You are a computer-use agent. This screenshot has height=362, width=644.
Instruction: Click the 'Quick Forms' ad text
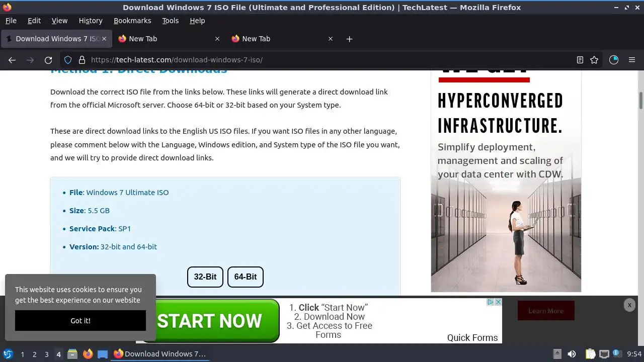472,338
